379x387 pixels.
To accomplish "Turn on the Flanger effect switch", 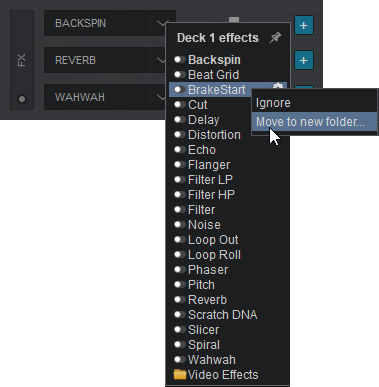I will coord(180,165).
